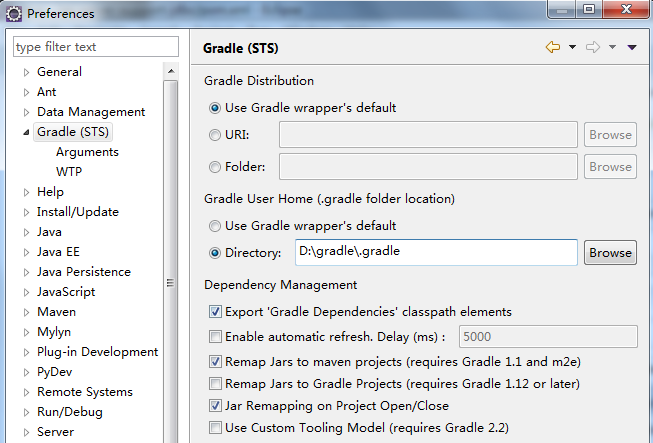Click the URI input field
Screen dimensions: 653x443
[x=428, y=134]
